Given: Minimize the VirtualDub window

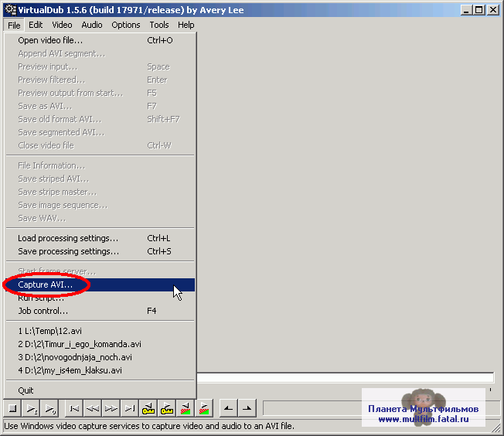Looking at the screenshot, I should [466, 10].
